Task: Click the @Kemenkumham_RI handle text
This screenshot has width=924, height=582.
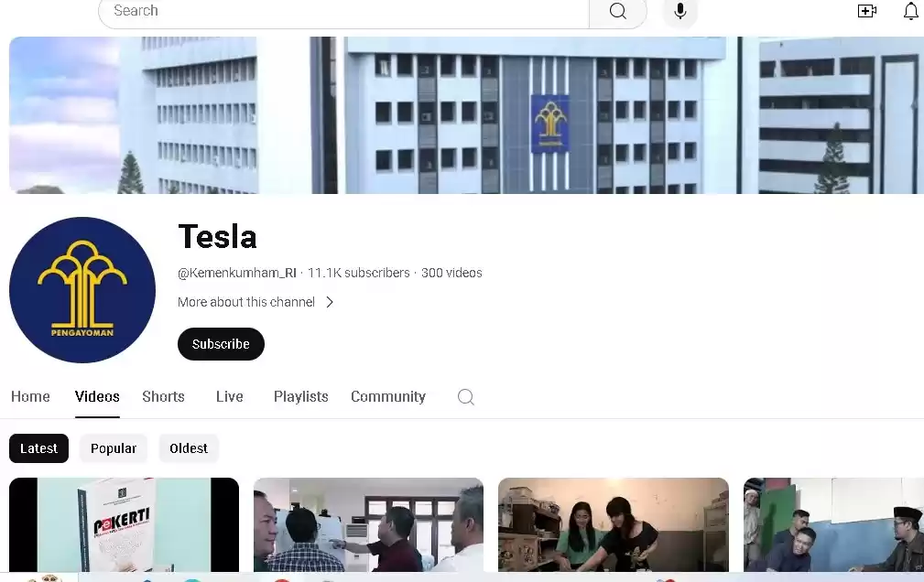Action: [x=237, y=273]
